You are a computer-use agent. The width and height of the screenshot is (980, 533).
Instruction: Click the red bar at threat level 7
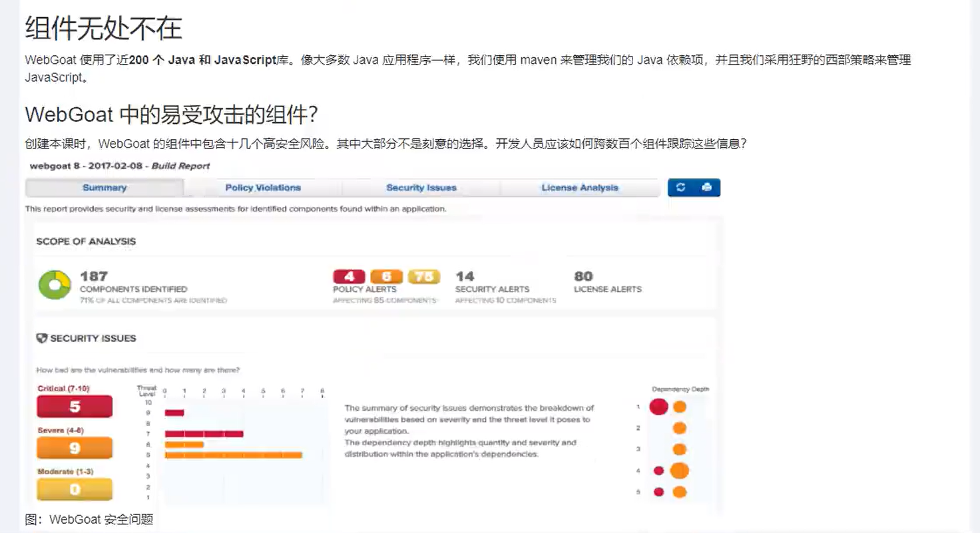204,434
